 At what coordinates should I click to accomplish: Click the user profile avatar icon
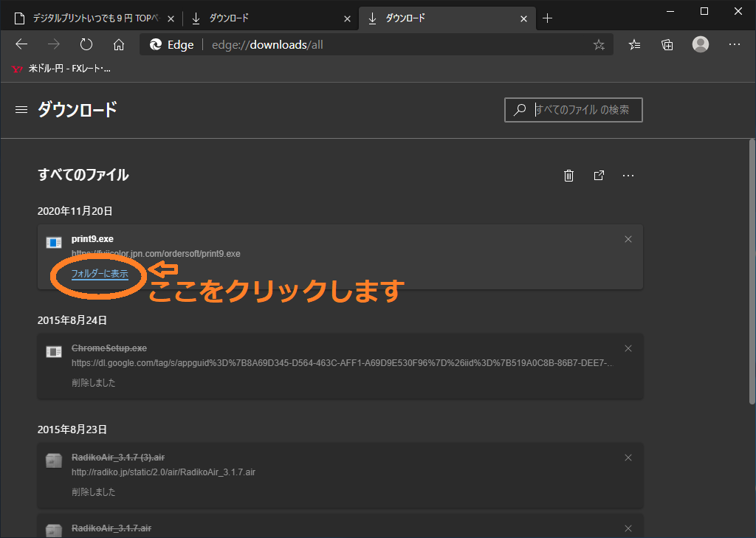(701, 45)
